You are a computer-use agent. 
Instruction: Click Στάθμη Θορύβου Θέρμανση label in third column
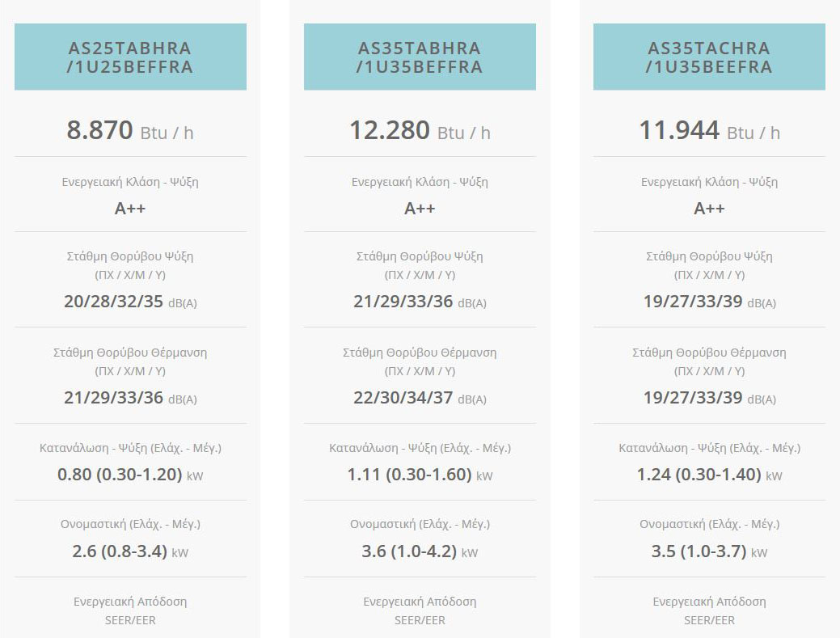coord(709,353)
